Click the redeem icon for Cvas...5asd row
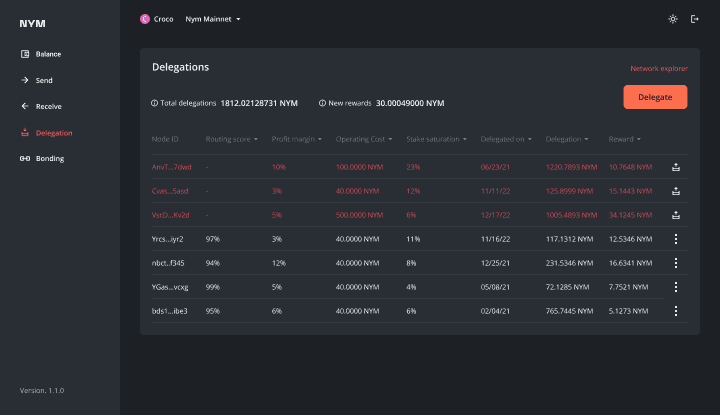 point(676,191)
